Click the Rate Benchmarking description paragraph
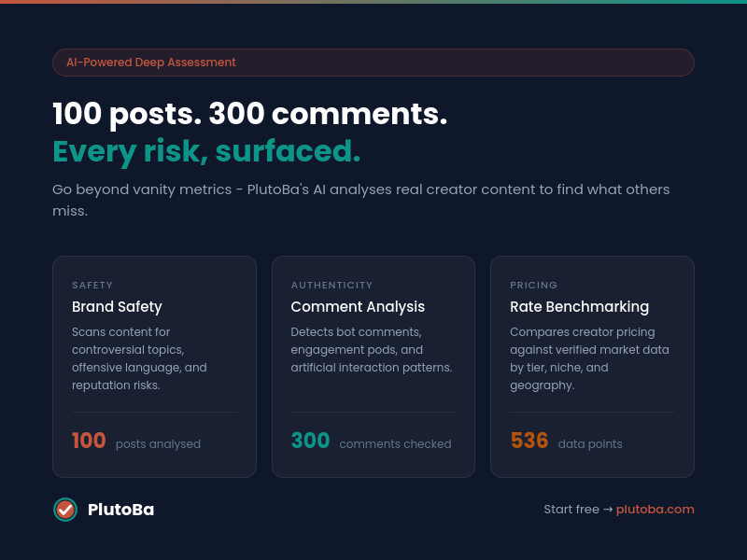This screenshot has width=747, height=560. [589, 358]
